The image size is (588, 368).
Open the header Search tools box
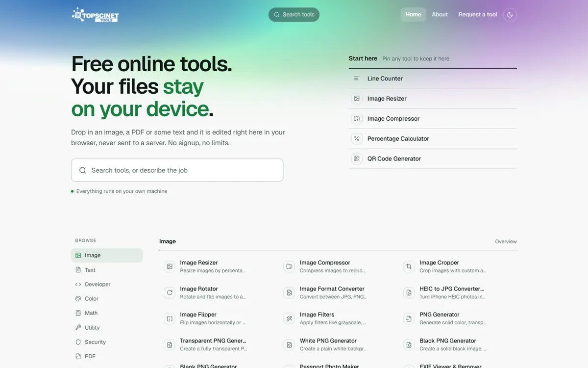pyautogui.click(x=294, y=15)
